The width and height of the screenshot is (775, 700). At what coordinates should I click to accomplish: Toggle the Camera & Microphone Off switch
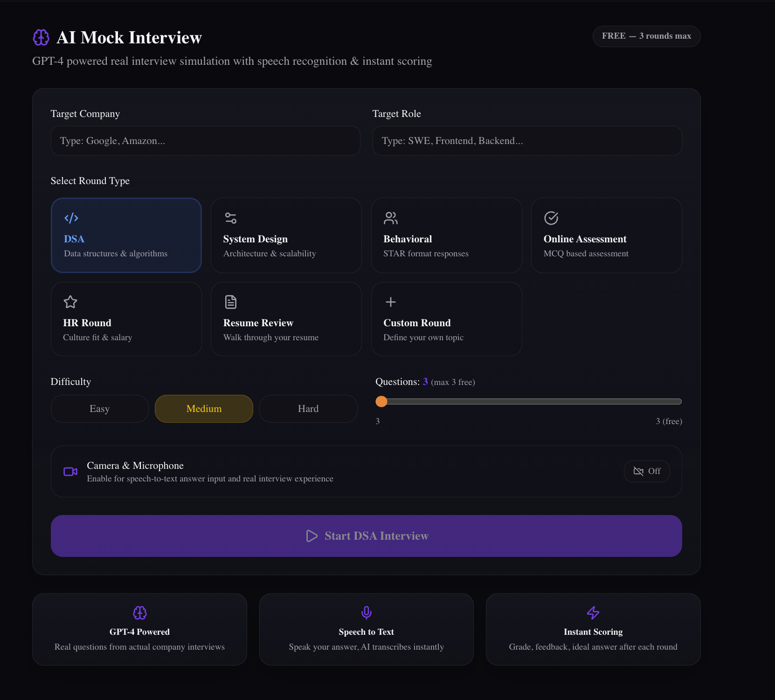pos(647,471)
